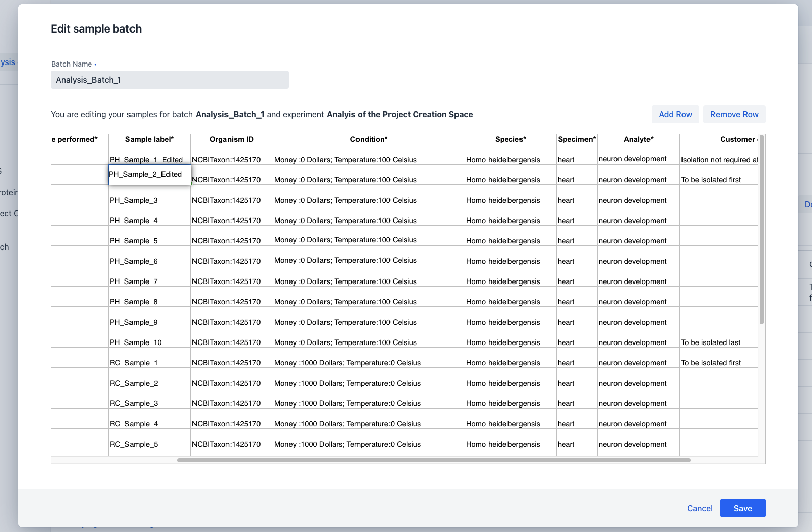The width and height of the screenshot is (812, 532).
Task: Select the PH_Sample_6 label cell
Action: pyautogui.click(x=149, y=256)
